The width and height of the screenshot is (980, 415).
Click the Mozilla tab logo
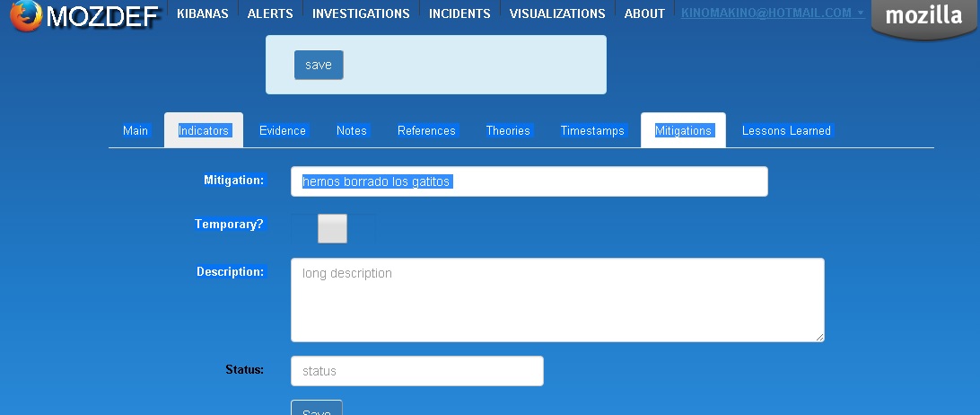(x=923, y=16)
